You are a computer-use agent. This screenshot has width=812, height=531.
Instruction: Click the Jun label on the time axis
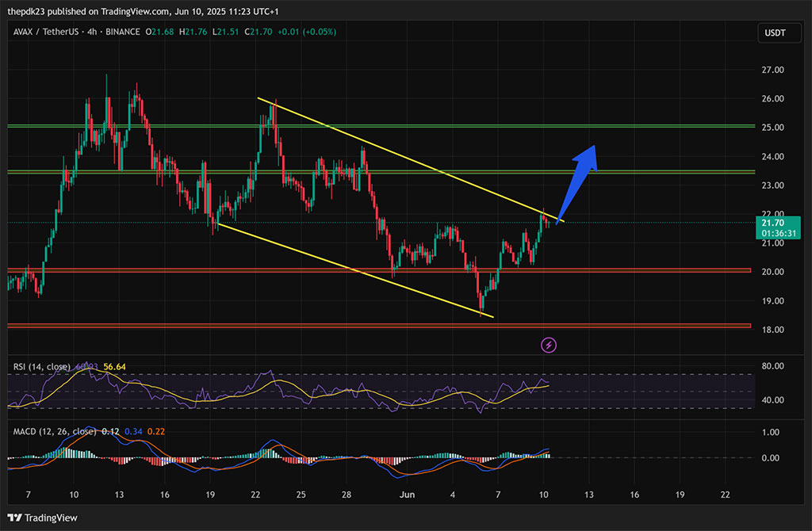tap(407, 495)
